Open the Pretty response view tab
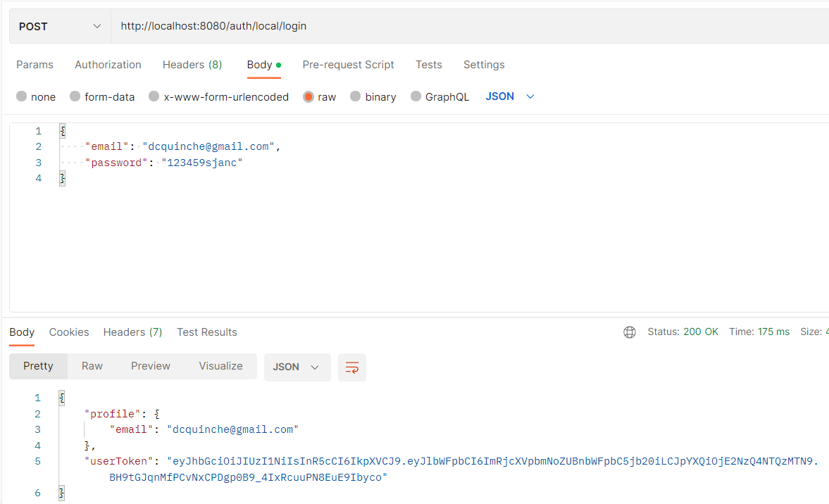This screenshot has width=829, height=504. 37,367
